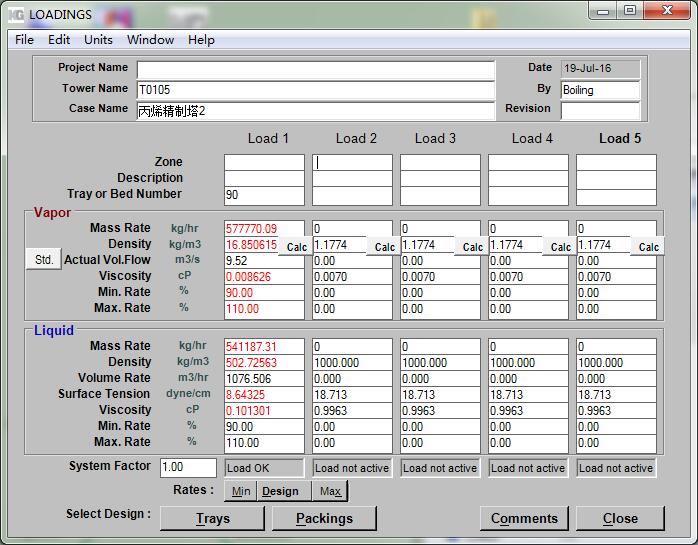Click vapor viscosity 0.008626 field
This screenshot has width=698, height=545.
264,277
